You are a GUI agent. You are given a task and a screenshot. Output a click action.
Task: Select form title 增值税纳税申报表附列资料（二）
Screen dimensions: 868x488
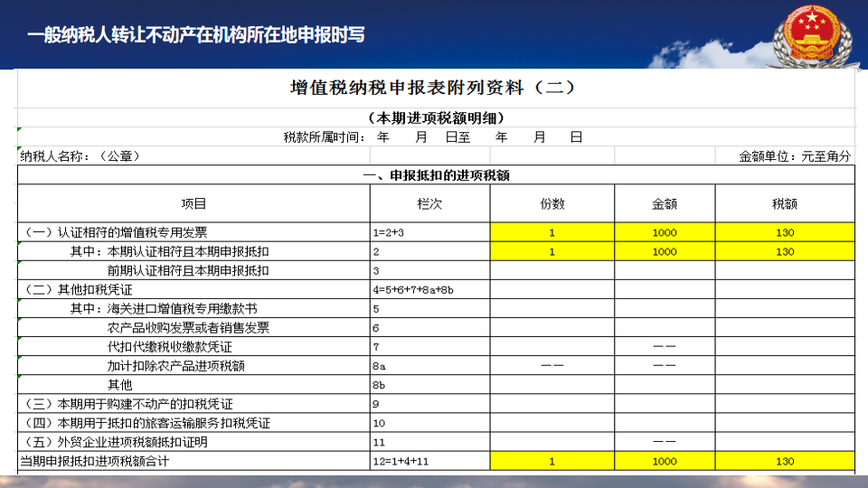pos(433,88)
